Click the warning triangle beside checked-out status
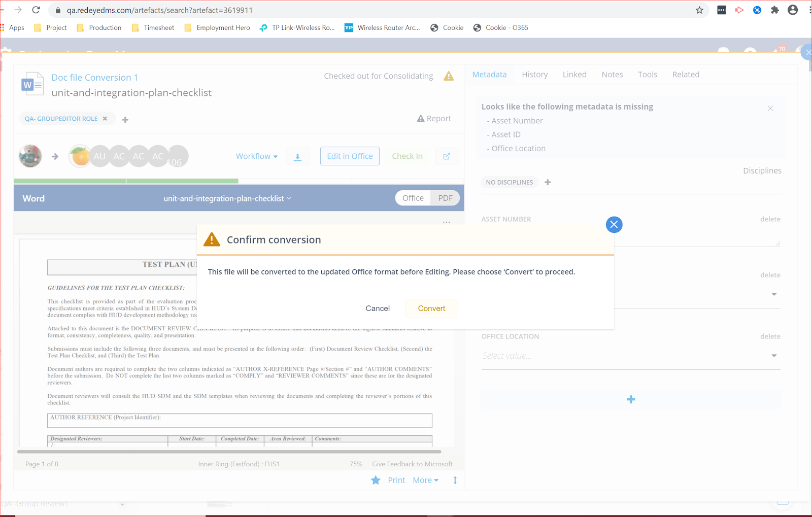 pos(449,76)
